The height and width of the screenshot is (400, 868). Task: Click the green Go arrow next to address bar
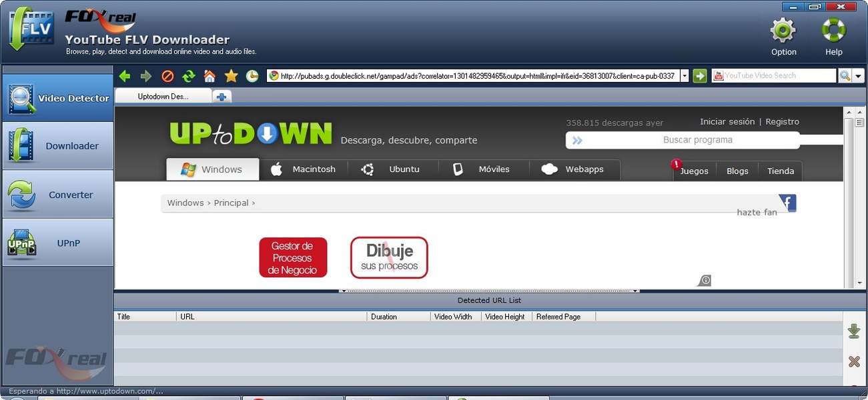click(699, 76)
